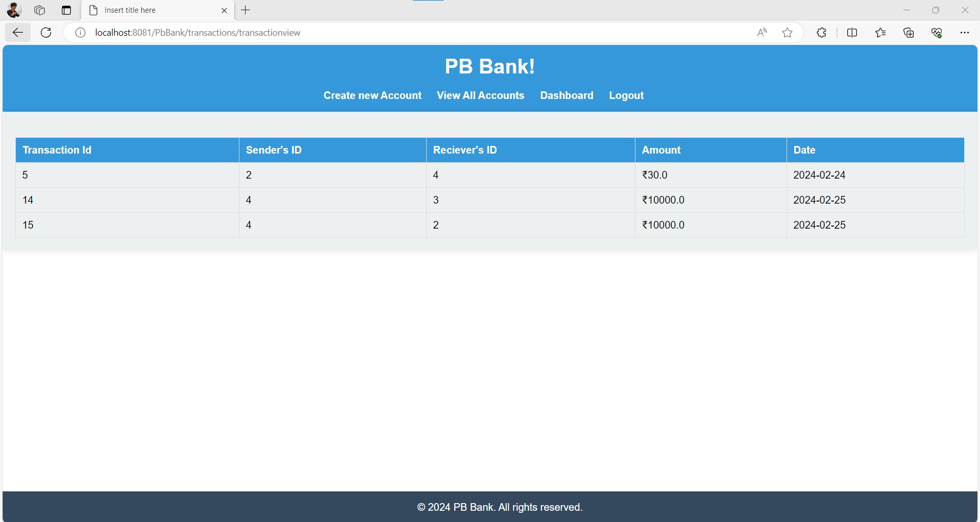The width and height of the screenshot is (980, 522).
Task: Click date 2024-02-25 in transaction 15 row
Action: 875,225
